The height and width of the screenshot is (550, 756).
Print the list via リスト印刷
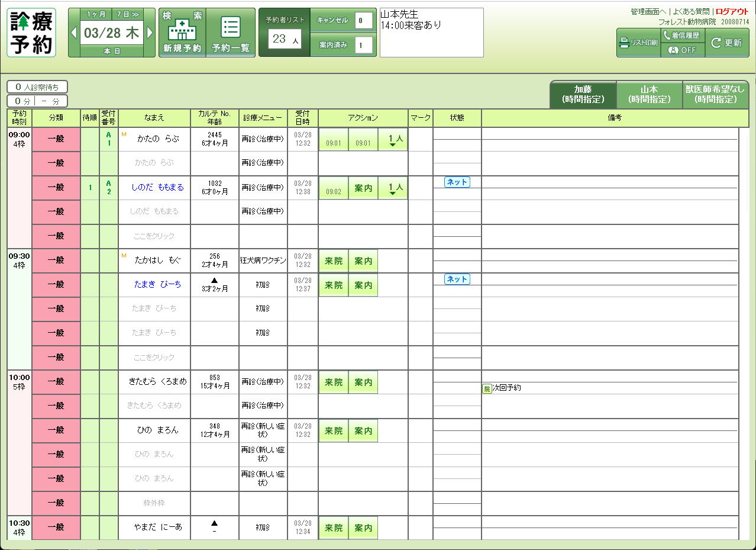pyautogui.click(x=638, y=43)
